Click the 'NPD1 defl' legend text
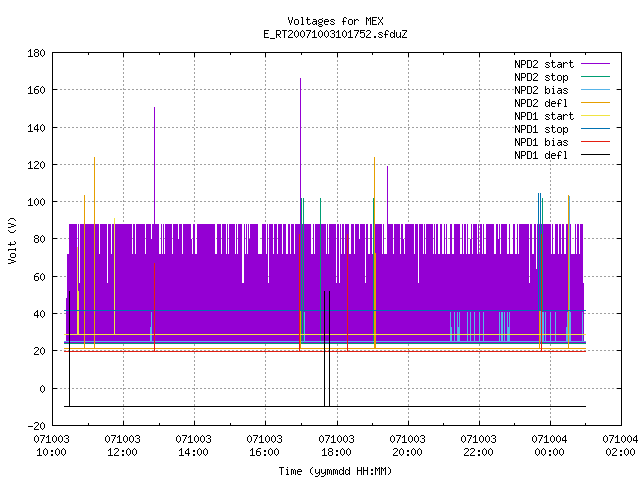The width and height of the screenshot is (640, 480). point(541,155)
